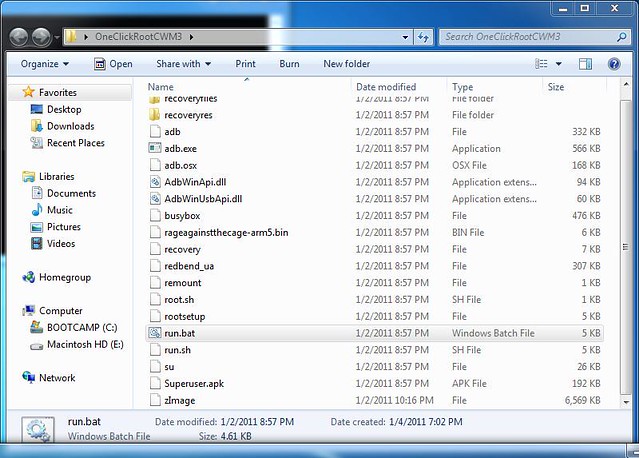Expand the address bar history dropdown
The width and height of the screenshot is (639, 458).
click(x=405, y=37)
